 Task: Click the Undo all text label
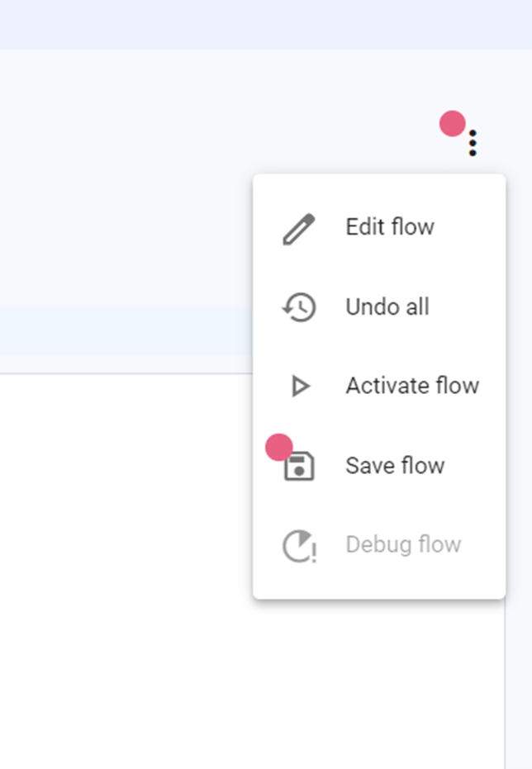click(387, 306)
